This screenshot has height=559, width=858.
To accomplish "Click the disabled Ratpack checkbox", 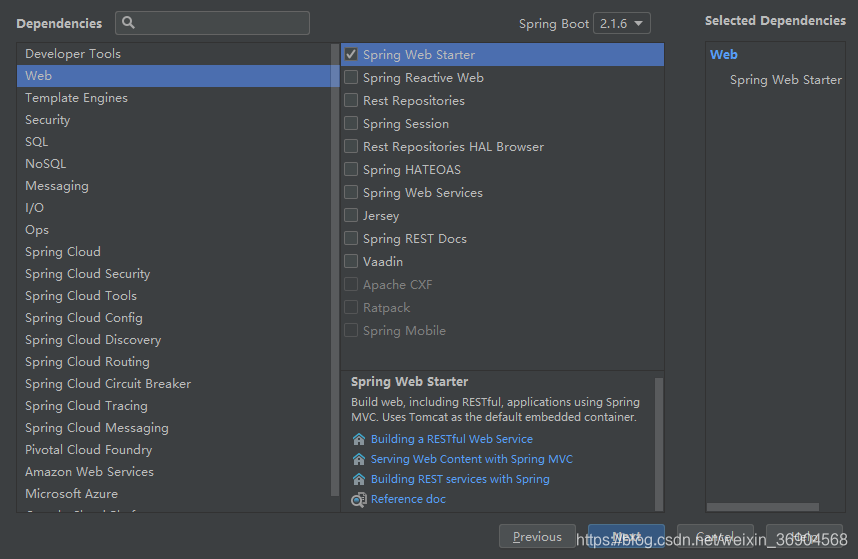I will click(x=351, y=307).
